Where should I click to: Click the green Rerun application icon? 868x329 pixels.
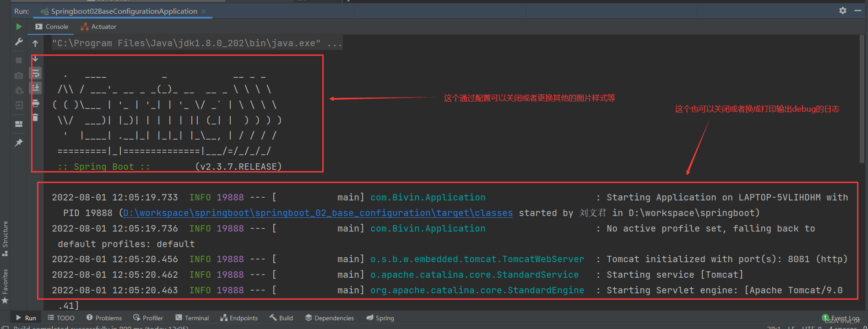point(19,27)
